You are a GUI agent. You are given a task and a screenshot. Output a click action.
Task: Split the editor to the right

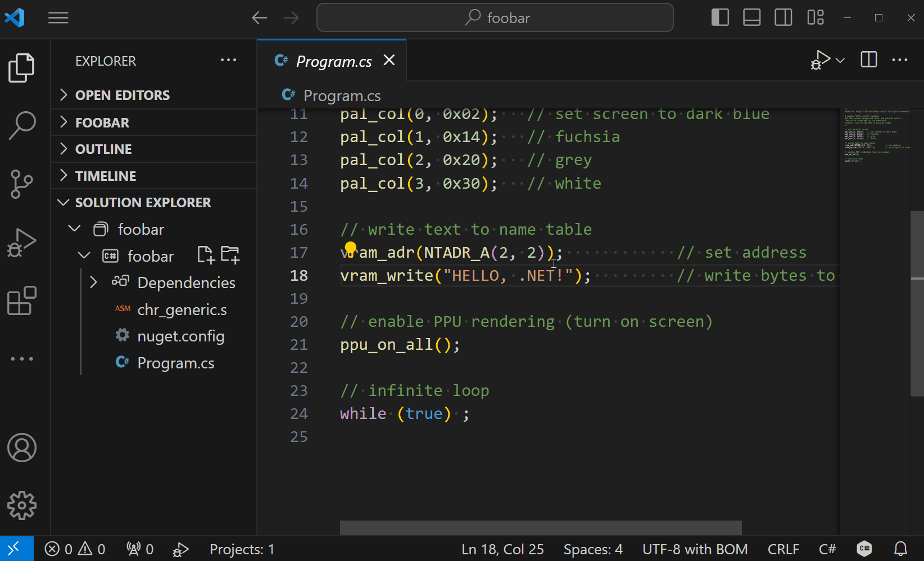pos(868,59)
